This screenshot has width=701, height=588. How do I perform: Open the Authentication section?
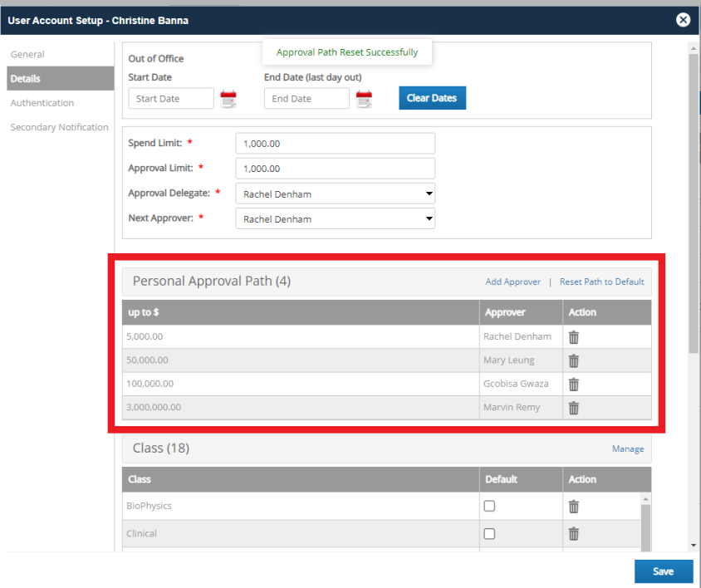tap(42, 102)
